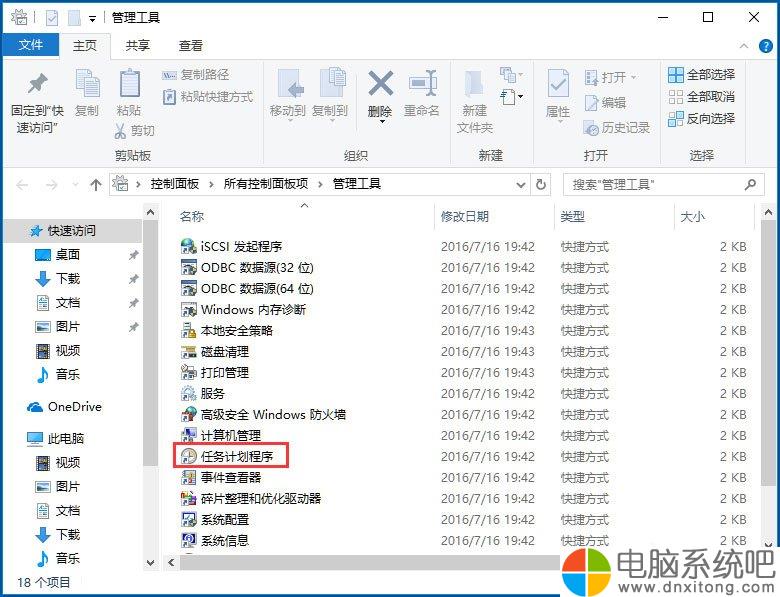Click the Copy to (复制到) icon
This screenshot has height=597, width=780.
click(x=332, y=82)
